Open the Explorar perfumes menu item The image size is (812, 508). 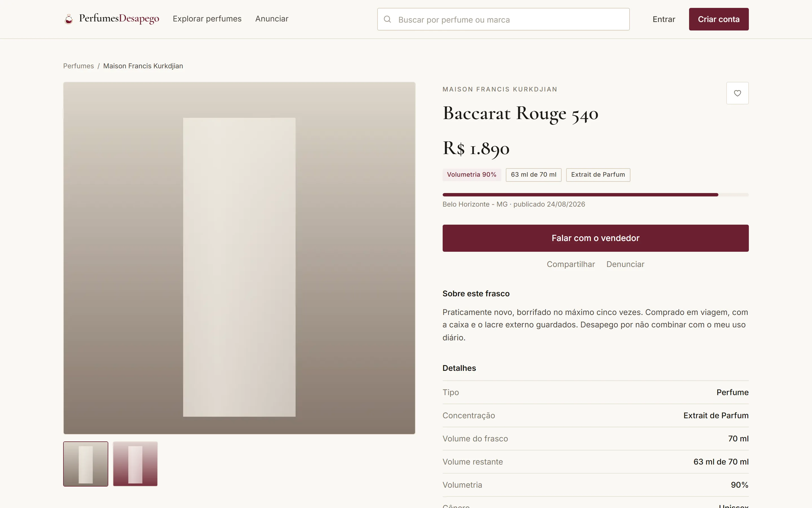click(x=207, y=19)
